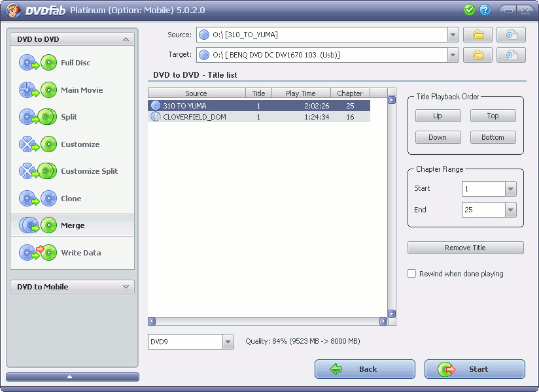Click the Back button
The height and width of the screenshot is (392, 539).
(x=365, y=369)
